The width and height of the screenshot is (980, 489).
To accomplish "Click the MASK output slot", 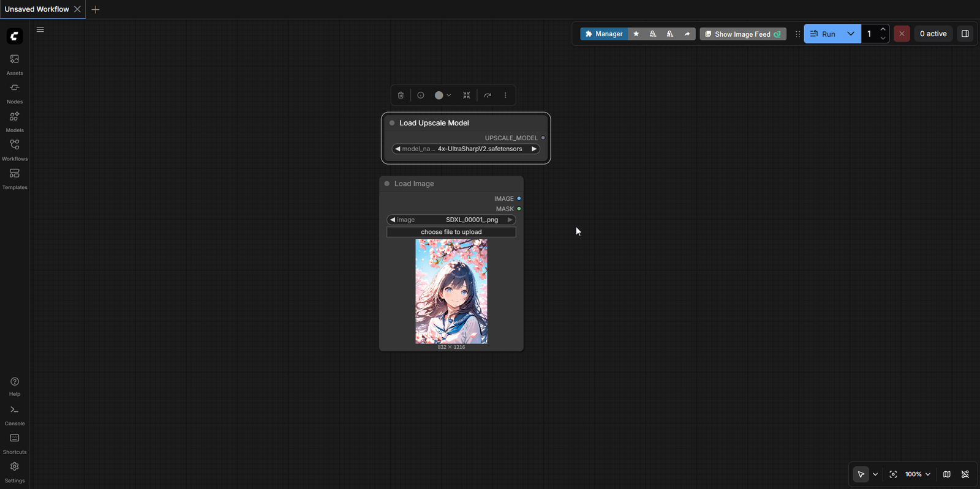I will point(519,209).
